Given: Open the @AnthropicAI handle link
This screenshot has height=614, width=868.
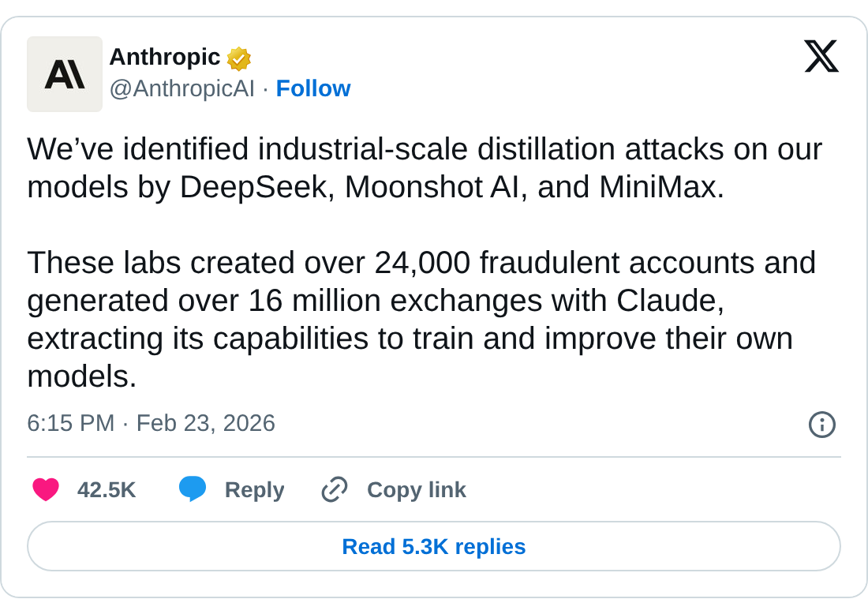Looking at the screenshot, I should pos(181,88).
